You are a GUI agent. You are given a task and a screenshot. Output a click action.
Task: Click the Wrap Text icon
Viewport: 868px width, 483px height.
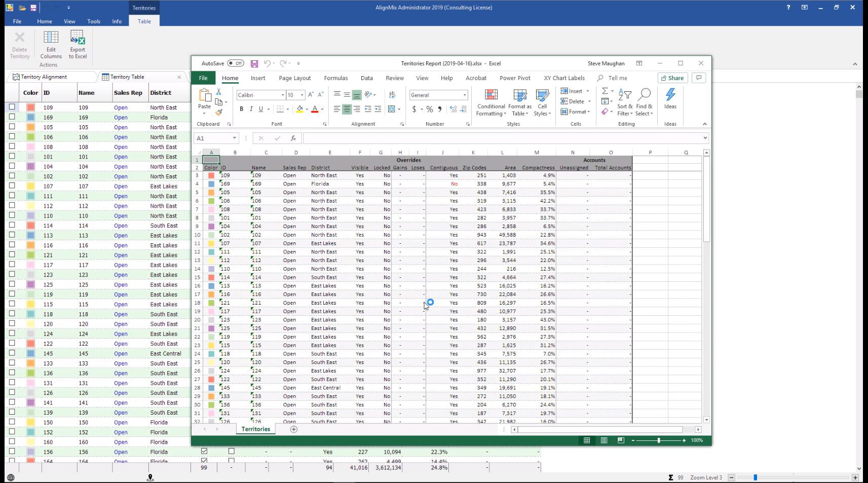pyautogui.click(x=392, y=95)
